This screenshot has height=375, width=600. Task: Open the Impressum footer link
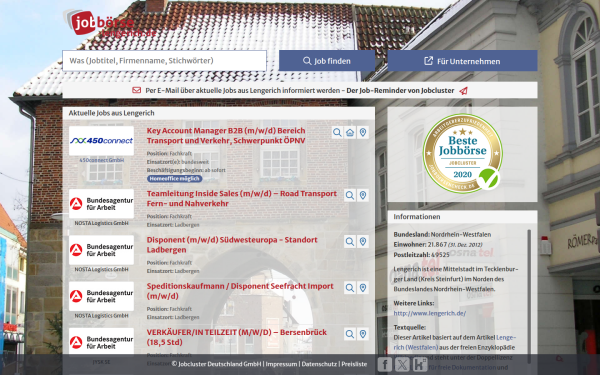(281, 364)
